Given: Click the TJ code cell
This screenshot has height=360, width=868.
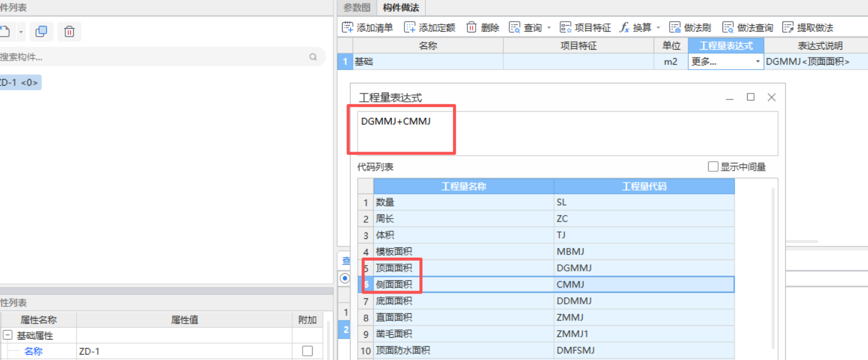Looking at the screenshot, I should [645, 235].
